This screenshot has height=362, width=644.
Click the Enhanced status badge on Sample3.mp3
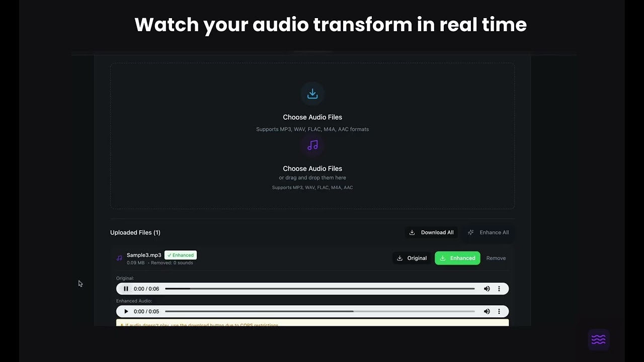[180, 255]
